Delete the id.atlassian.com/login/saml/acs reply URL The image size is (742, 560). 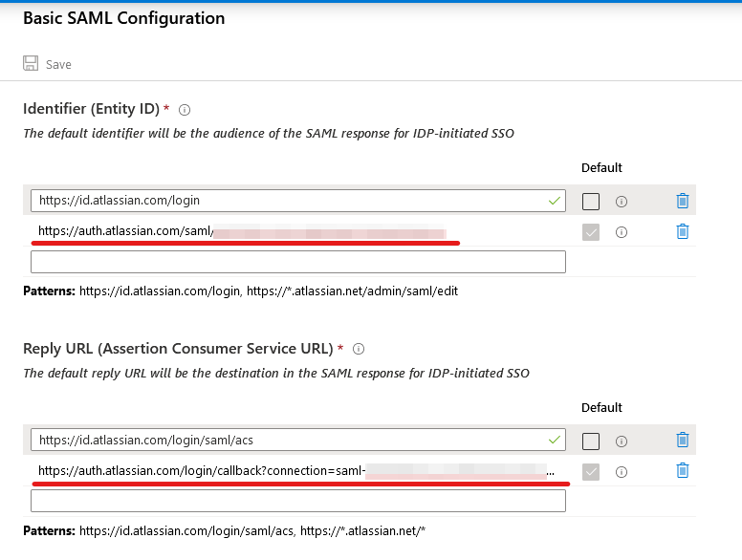pyautogui.click(x=682, y=440)
